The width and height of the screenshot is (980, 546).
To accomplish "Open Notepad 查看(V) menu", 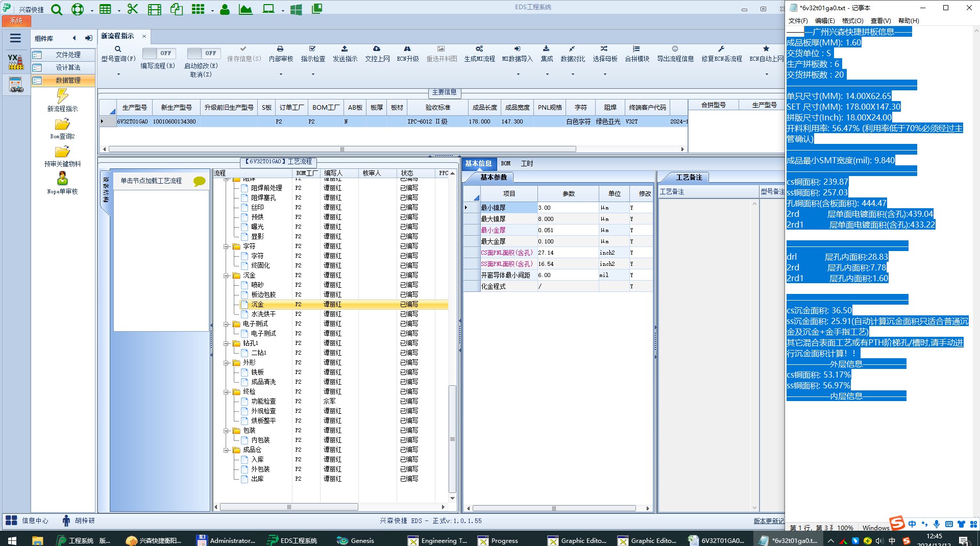I will [x=880, y=21].
